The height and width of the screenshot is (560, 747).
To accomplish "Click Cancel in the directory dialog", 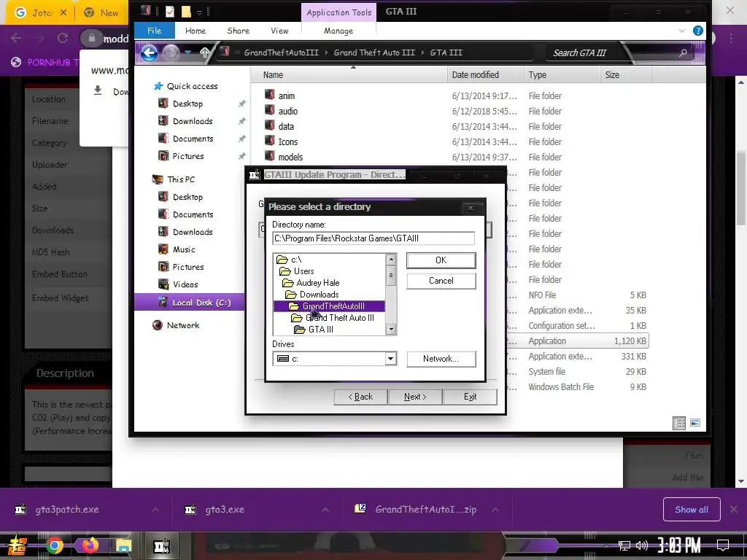I will [x=441, y=281].
